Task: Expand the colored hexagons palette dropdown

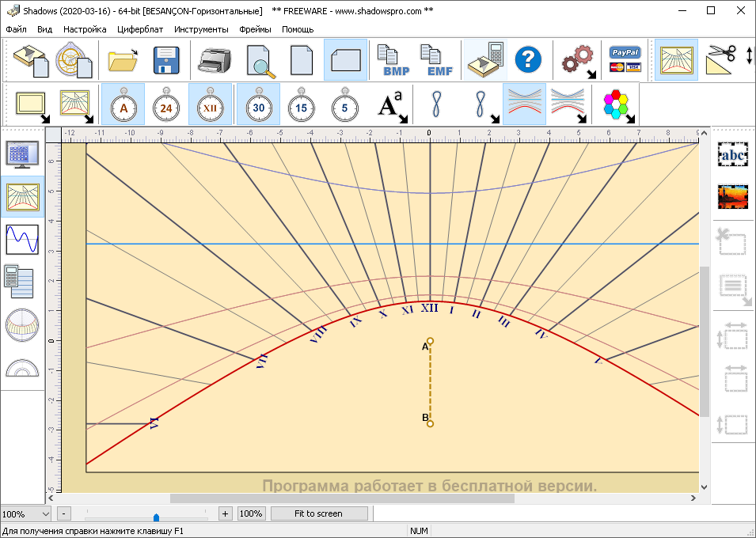Action: 619,105
